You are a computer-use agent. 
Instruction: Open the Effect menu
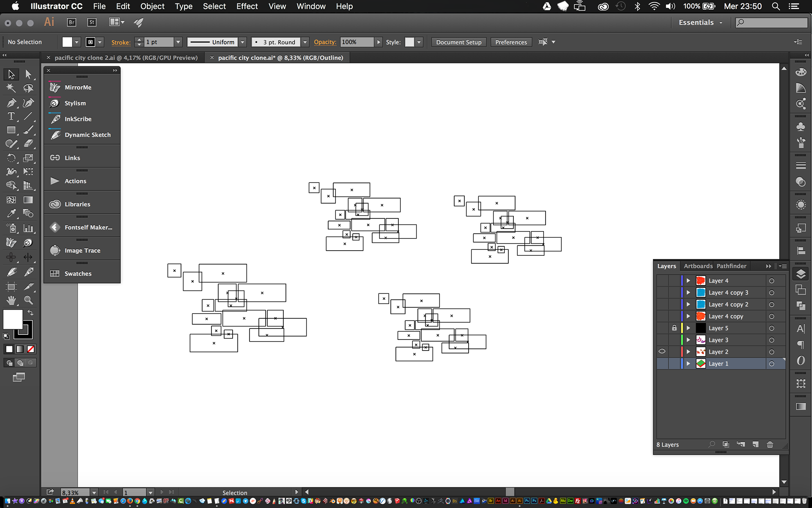pyautogui.click(x=247, y=6)
